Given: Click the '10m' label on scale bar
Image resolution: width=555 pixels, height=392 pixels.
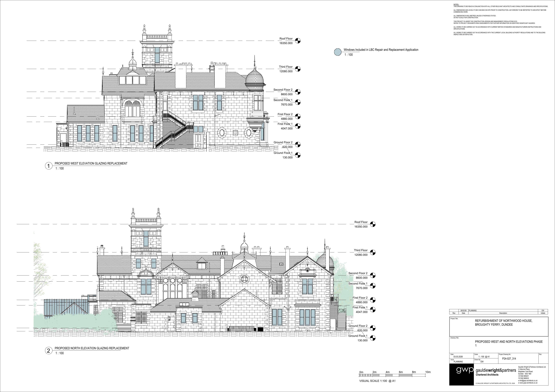Looking at the screenshot, I should 428,372.
